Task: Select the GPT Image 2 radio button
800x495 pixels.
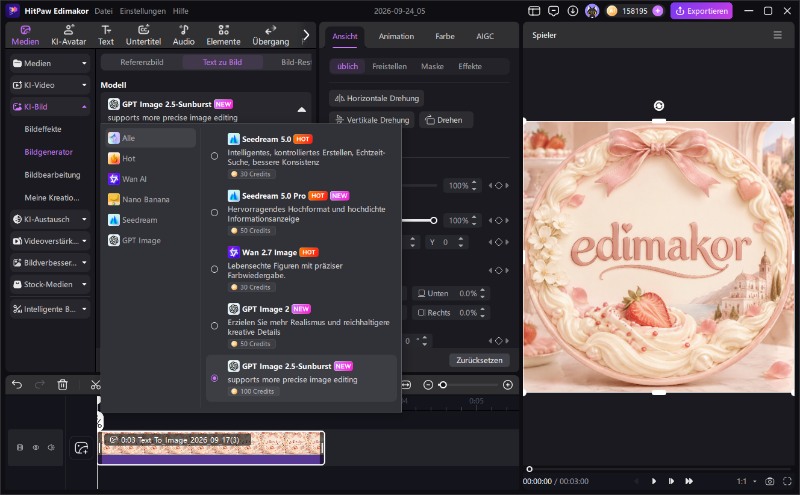Action: (214, 326)
